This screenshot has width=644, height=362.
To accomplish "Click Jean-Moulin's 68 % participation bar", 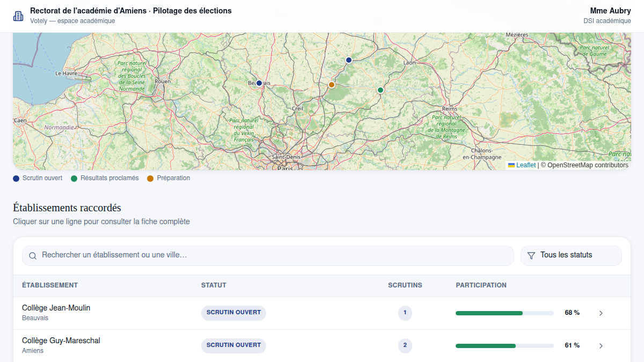I will (504, 313).
